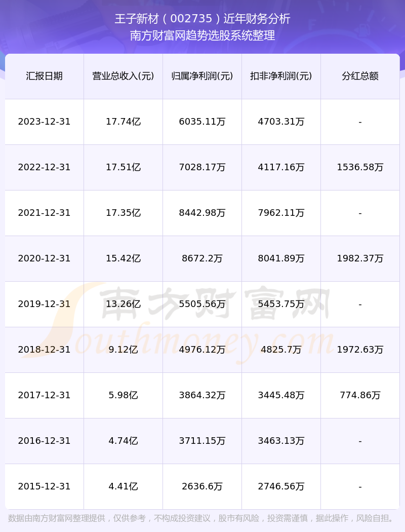This screenshot has width=405, height=532.
Task: Click the title 王子新材(002735)近年财务分析
Action: pos(202,19)
